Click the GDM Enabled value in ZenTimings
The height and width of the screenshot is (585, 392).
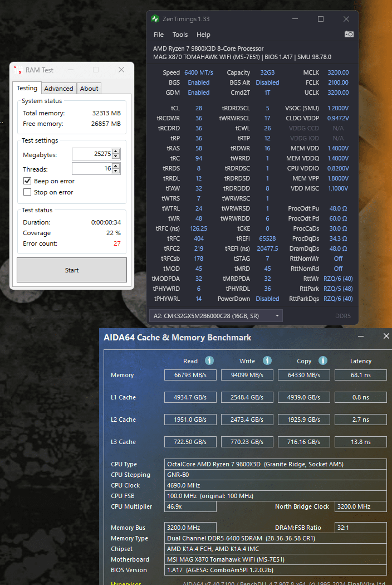click(x=198, y=92)
